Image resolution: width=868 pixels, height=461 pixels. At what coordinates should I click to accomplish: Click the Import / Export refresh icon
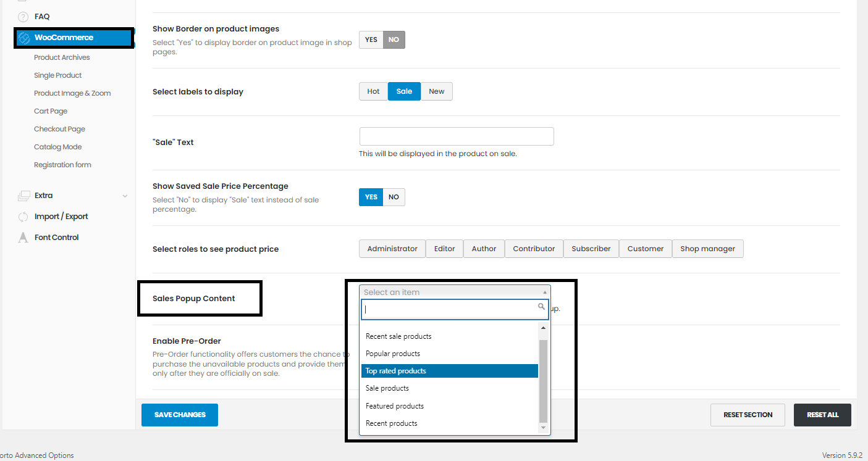coord(23,217)
